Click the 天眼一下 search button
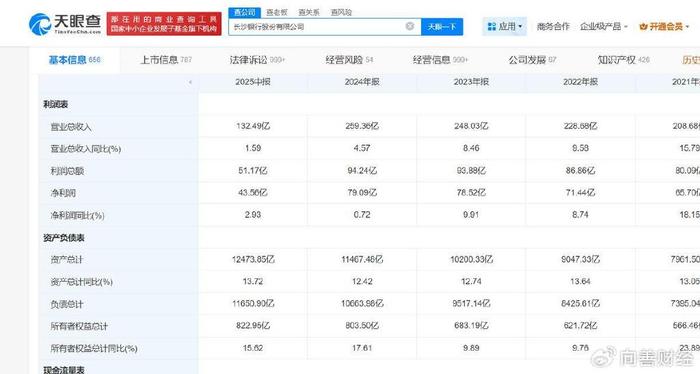This screenshot has height=374, width=700. 442,27
